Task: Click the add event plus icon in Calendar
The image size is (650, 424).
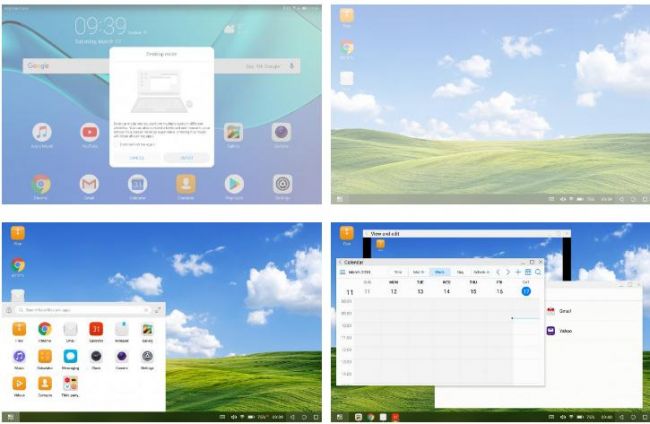Action: pyautogui.click(x=517, y=272)
